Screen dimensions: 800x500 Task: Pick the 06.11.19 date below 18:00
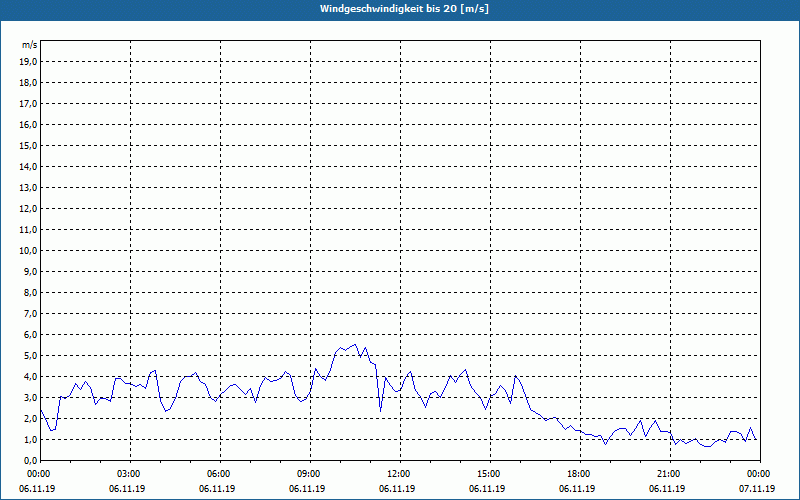577,488
